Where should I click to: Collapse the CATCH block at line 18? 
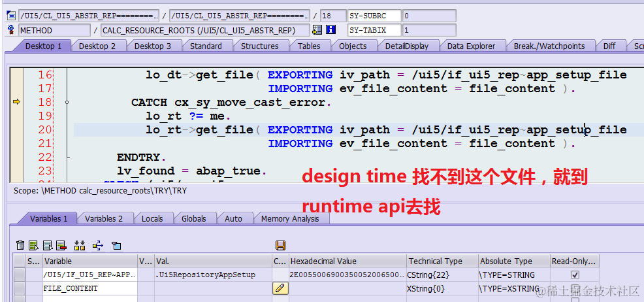pos(67,103)
